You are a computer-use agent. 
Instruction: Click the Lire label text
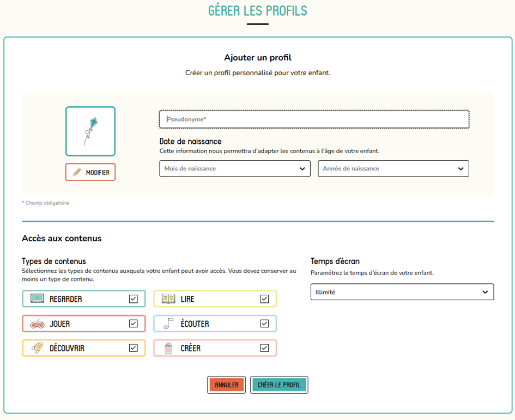pyautogui.click(x=187, y=299)
